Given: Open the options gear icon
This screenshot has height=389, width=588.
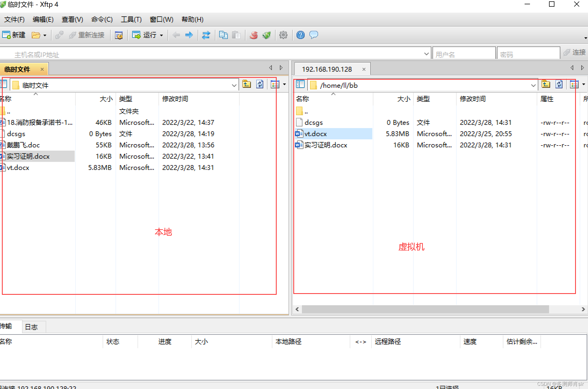Looking at the screenshot, I should pos(283,35).
